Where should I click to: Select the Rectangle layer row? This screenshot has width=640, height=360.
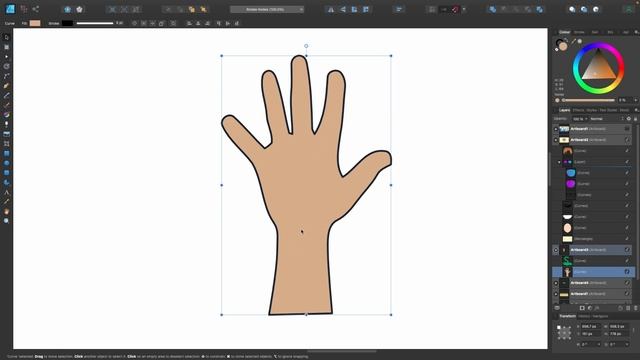(x=592, y=239)
